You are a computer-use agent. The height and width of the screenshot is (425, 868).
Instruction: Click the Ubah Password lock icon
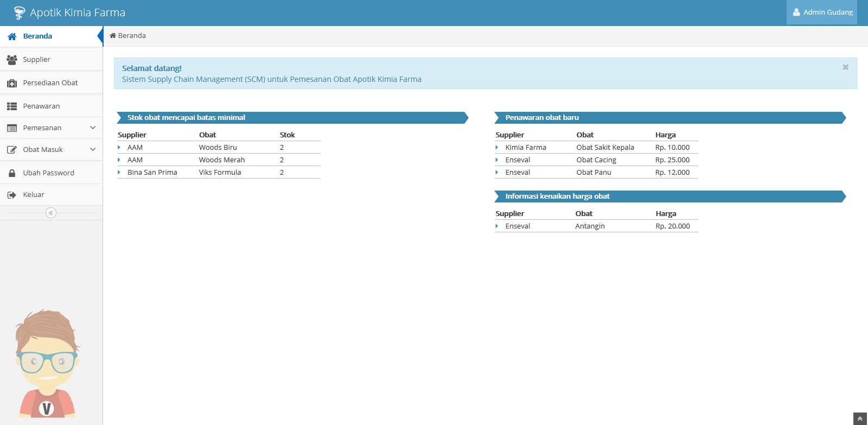pos(12,173)
